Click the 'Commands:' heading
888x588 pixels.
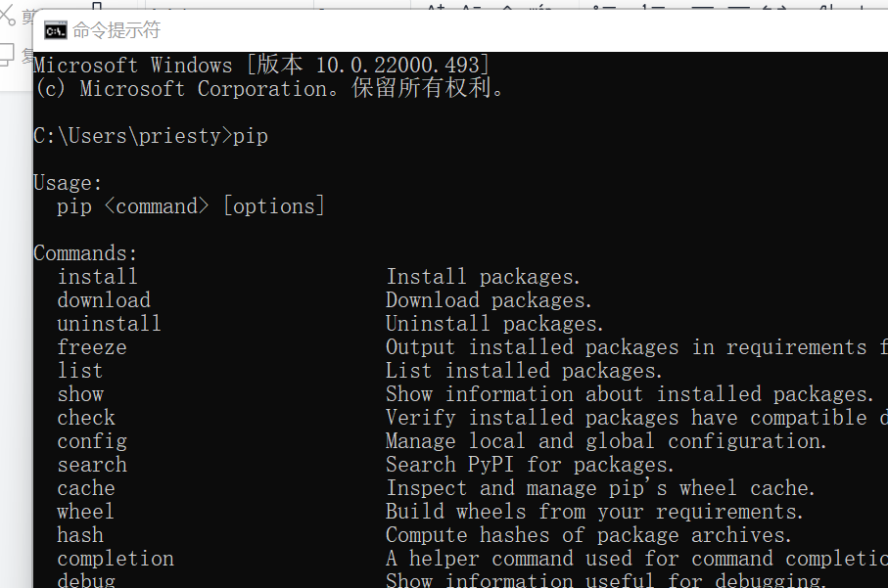85,253
